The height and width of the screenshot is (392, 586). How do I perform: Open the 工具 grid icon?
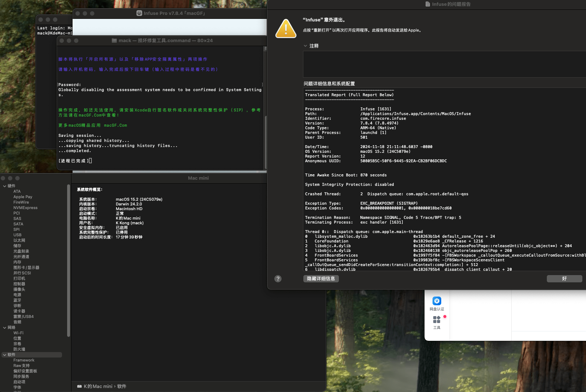(x=437, y=320)
